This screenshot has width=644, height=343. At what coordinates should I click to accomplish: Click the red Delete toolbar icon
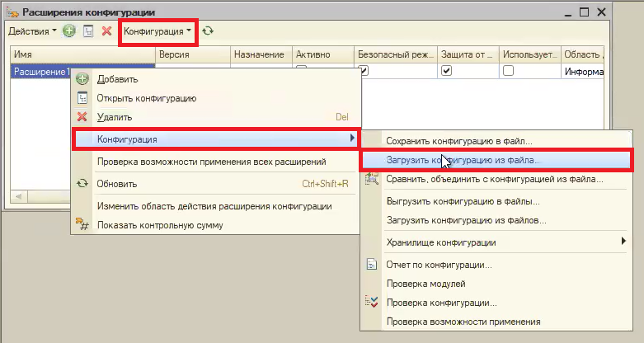[x=107, y=31]
